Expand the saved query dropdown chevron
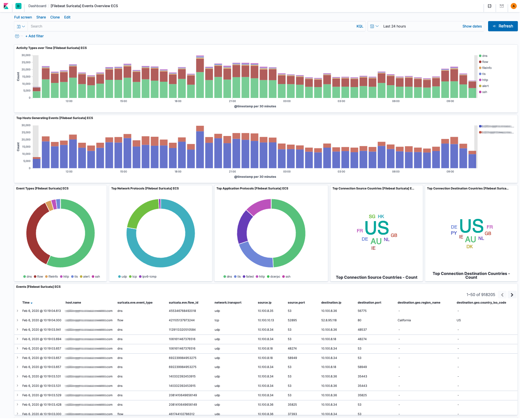 [x=24, y=26]
